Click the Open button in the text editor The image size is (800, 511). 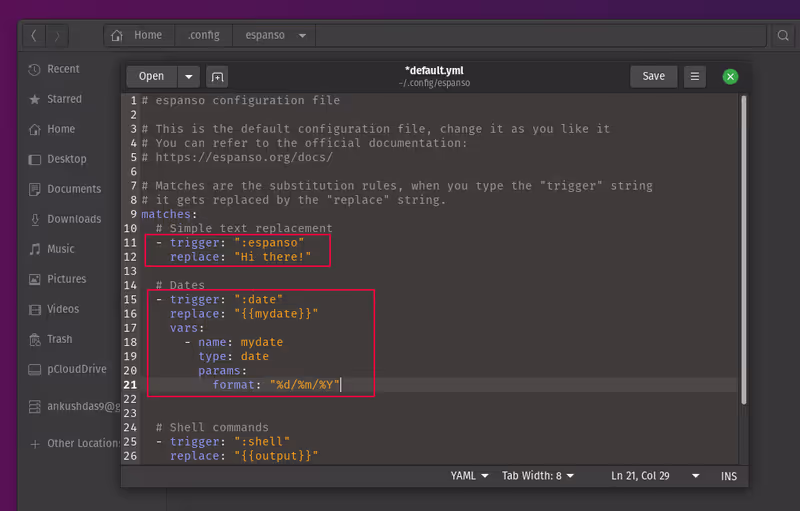[x=152, y=76]
